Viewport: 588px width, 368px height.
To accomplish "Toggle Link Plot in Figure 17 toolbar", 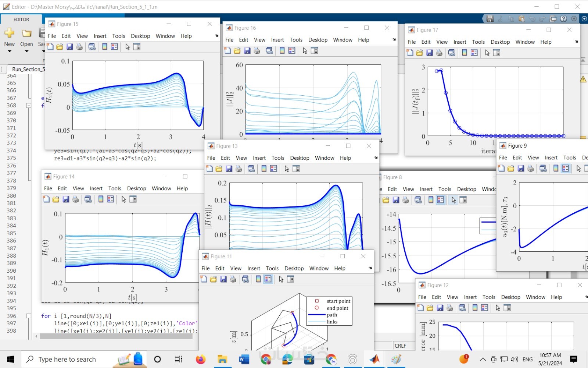I will pos(452,53).
